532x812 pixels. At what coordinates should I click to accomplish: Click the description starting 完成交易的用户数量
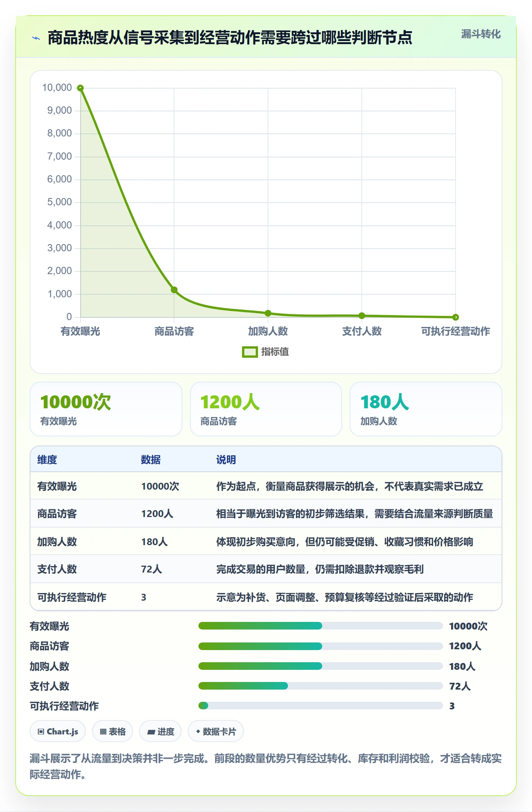point(320,569)
